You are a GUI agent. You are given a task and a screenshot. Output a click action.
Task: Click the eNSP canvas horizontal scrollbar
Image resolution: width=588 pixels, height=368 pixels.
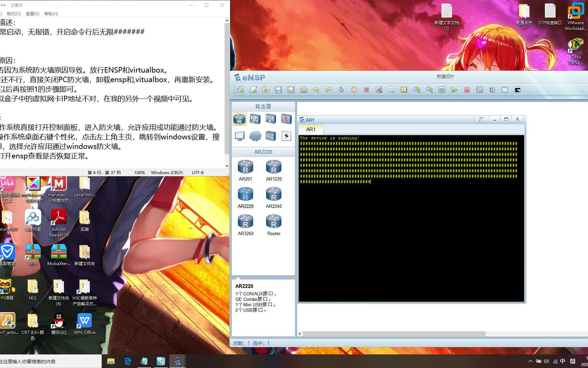(x=394, y=334)
